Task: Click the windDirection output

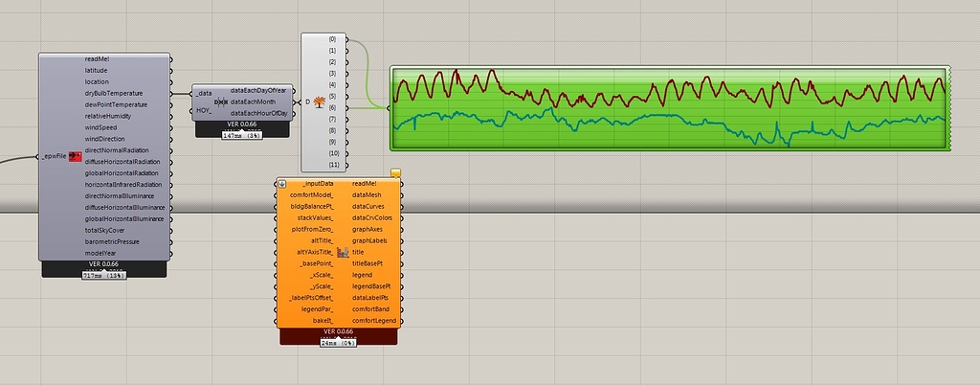Action: (x=104, y=139)
